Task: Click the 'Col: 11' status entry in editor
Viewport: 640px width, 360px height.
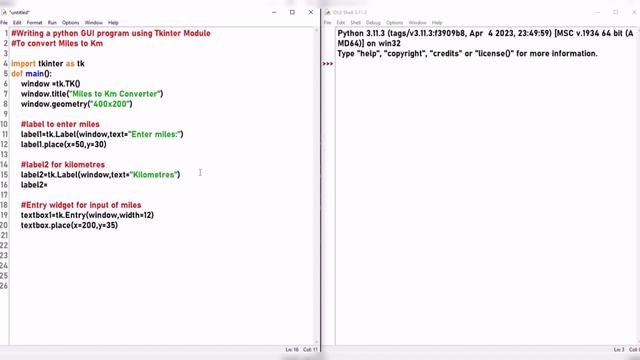Action: pos(310,350)
